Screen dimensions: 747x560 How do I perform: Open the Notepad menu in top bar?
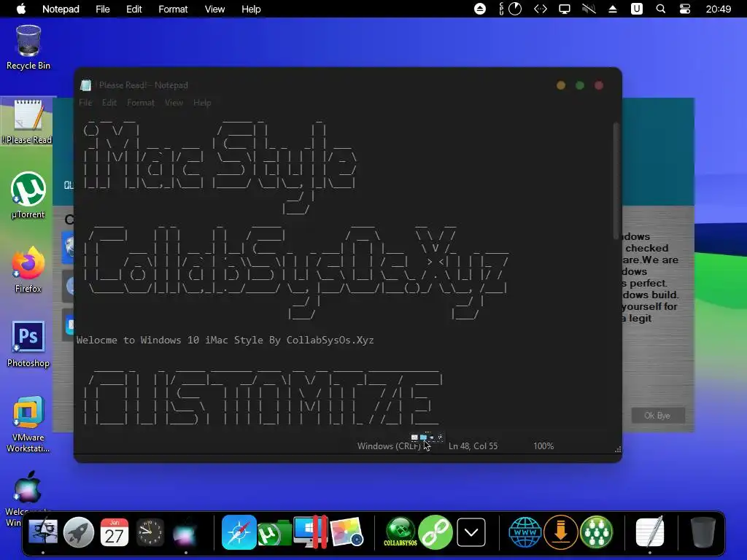[61, 9]
